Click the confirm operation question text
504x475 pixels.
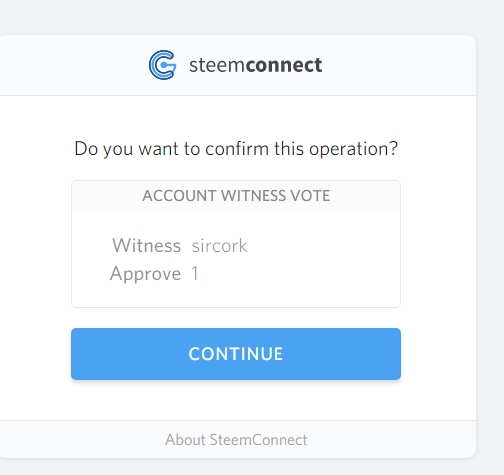[x=236, y=149]
